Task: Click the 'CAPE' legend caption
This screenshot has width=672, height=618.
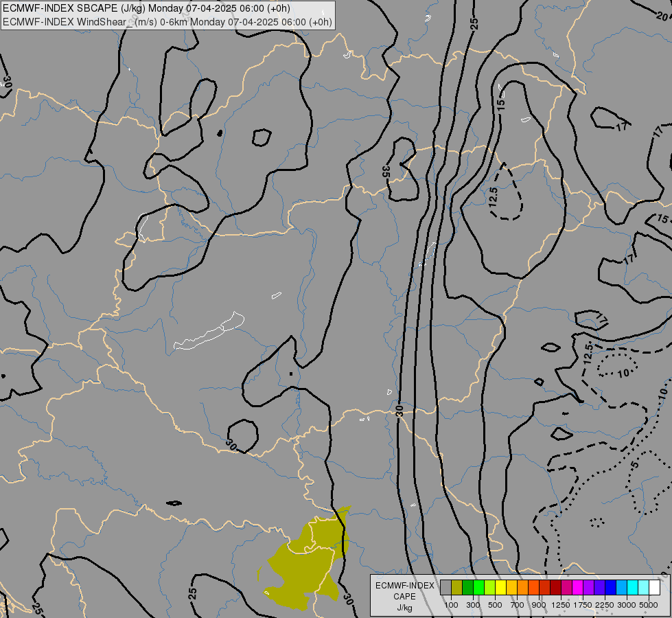Action: (x=404, y=597)
